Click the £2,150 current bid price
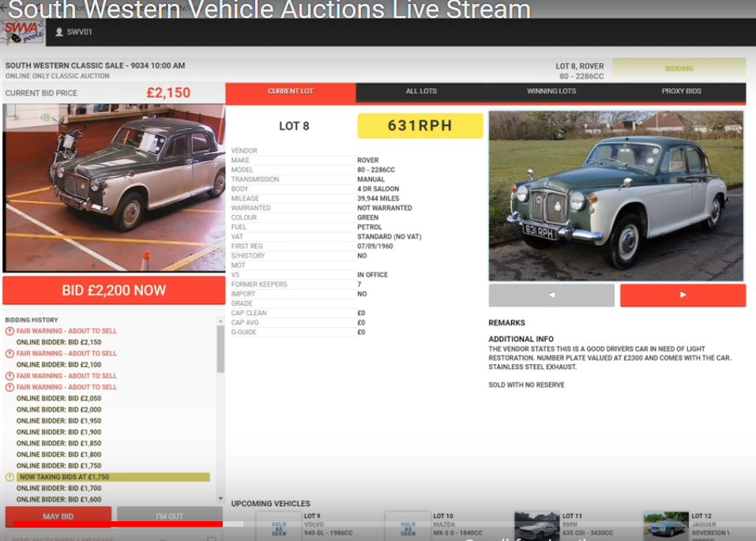 (168, 92)
